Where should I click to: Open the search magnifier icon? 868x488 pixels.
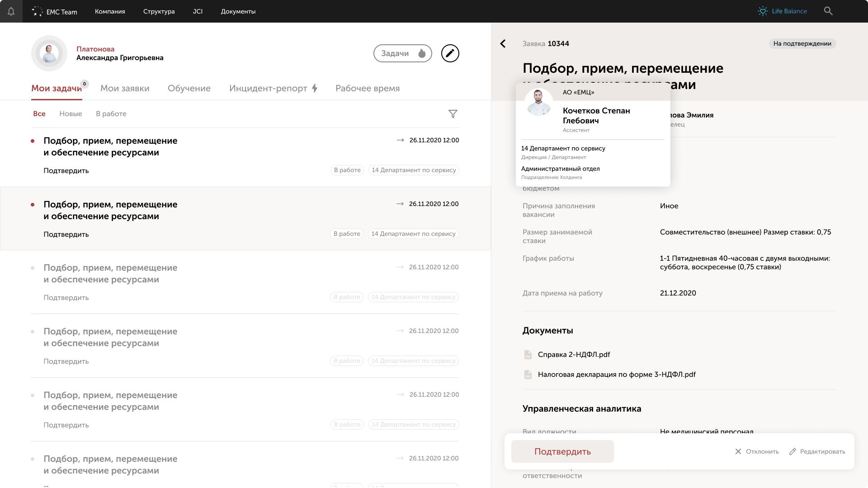(x=828, y=11)
